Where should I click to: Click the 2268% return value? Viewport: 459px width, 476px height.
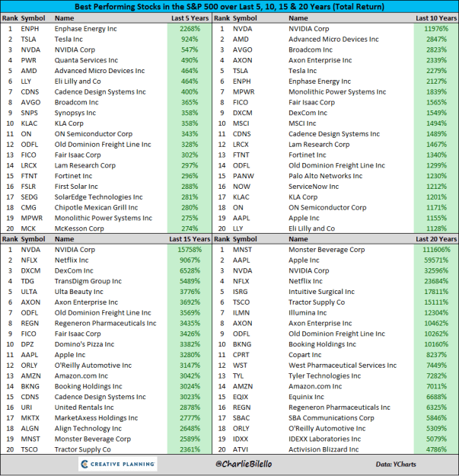tap(190, 29)
